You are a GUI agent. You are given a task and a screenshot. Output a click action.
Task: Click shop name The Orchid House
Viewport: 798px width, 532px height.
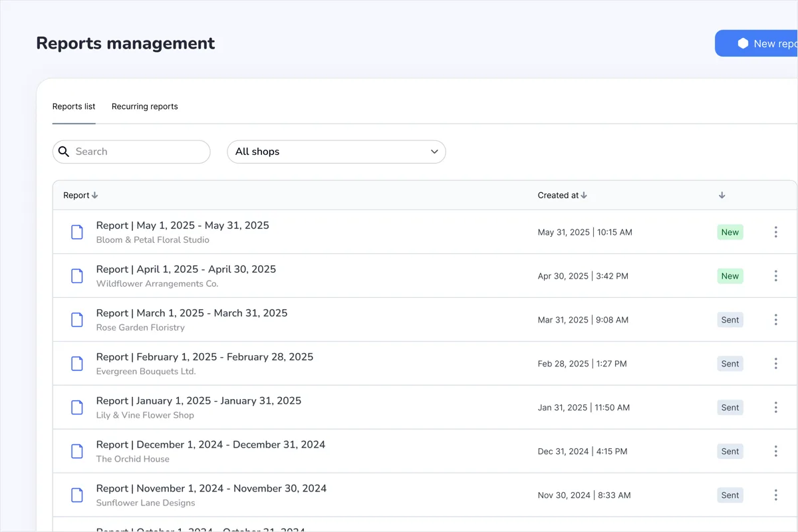(133, 460)
